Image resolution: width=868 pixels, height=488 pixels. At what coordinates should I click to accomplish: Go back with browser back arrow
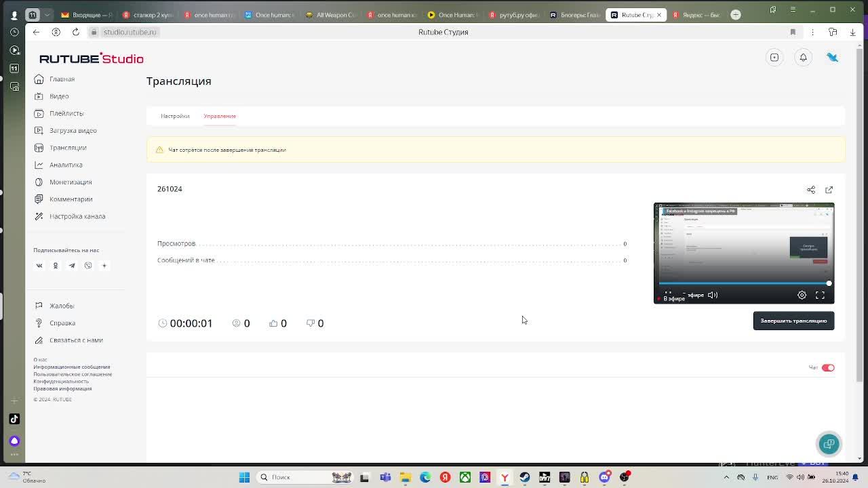[x=36, y=32]
